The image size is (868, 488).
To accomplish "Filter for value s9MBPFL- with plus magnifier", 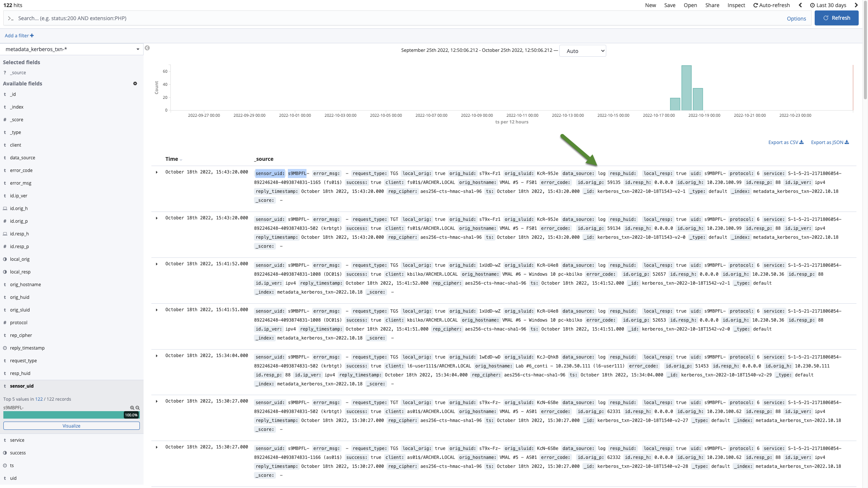I will 132,408.
